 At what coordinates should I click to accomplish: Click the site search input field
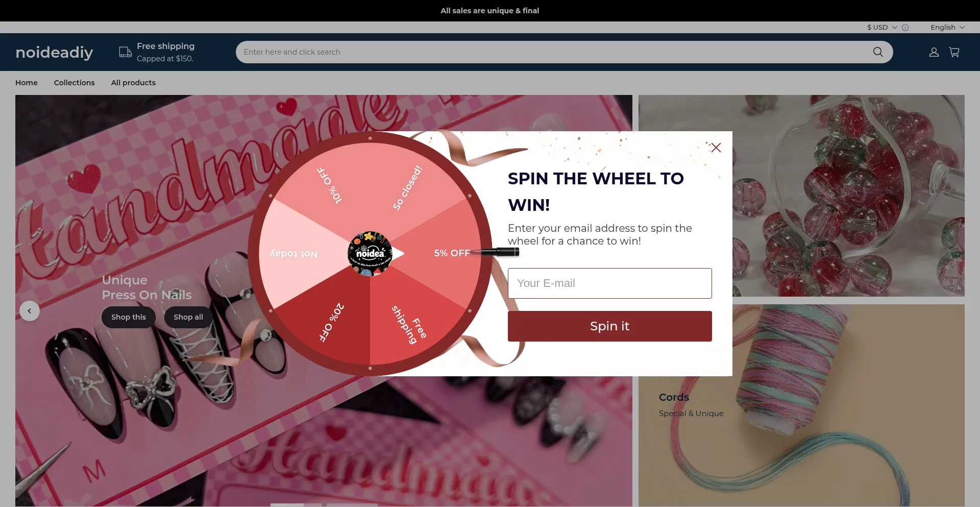(554, 52)
